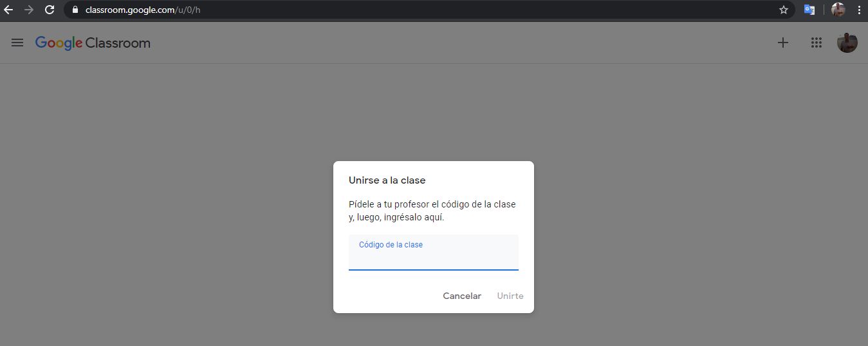The image size is (868, 346).
Task: Click the plus icon to join class
Action: (x=782, y=43)
